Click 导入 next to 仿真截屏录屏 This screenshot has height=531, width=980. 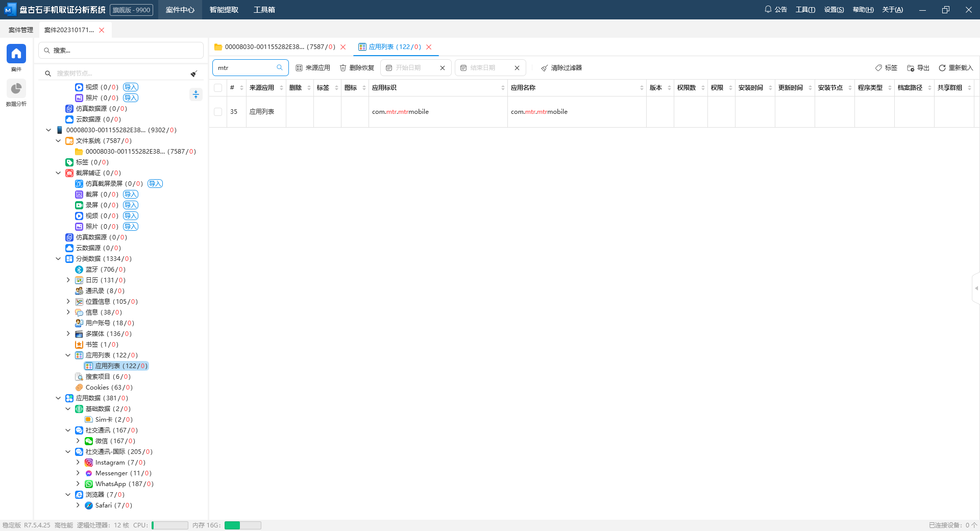155,184
